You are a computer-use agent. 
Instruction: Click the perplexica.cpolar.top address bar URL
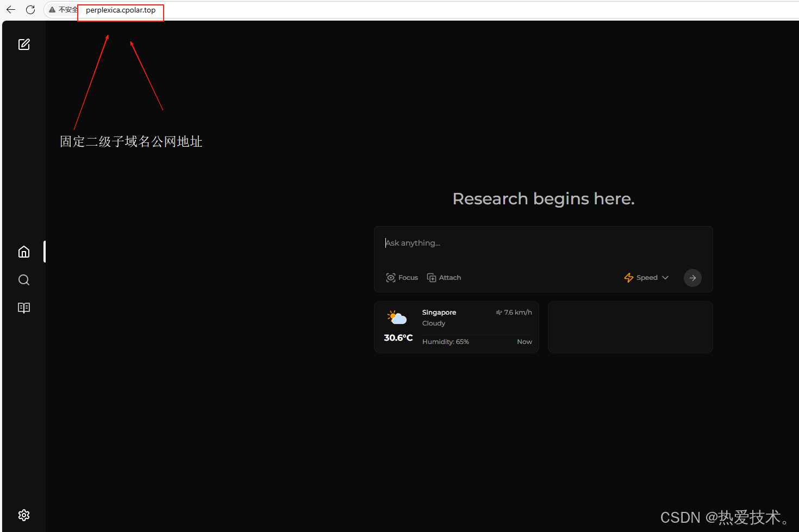121,10
